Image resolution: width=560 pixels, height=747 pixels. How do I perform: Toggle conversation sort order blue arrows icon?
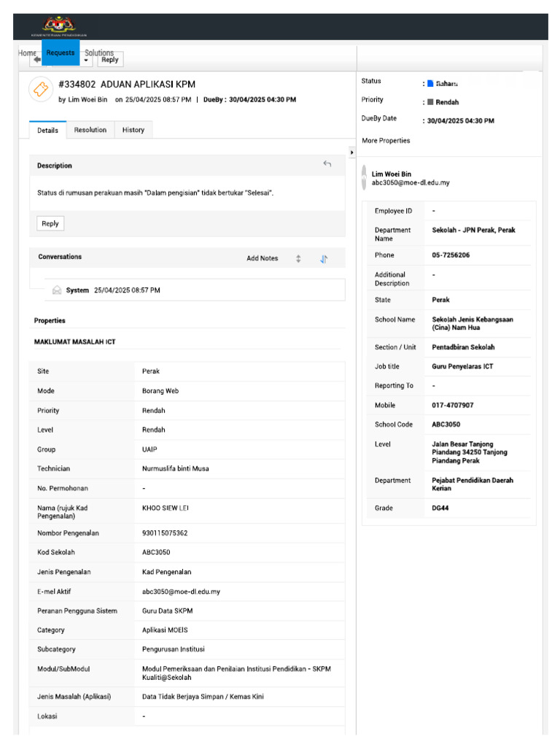coord(324,259)
